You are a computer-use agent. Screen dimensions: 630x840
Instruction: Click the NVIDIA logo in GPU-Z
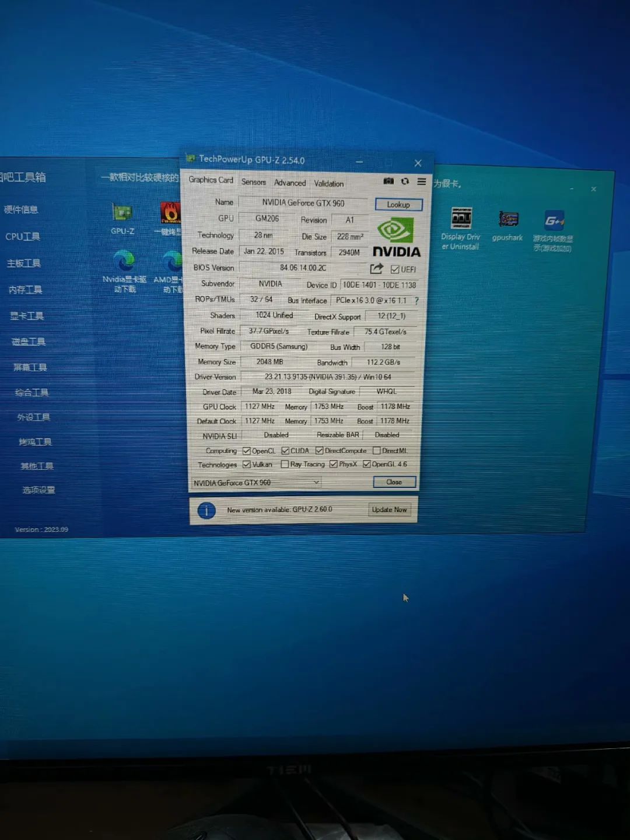pos(396,237)
